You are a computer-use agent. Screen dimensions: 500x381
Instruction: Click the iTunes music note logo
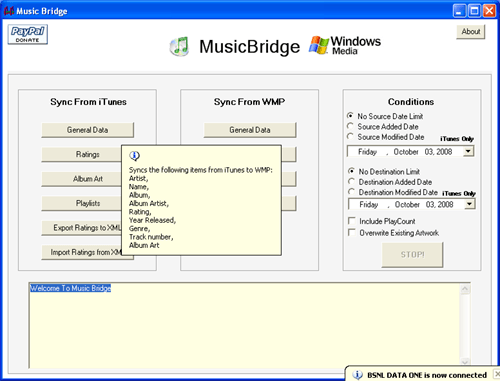point(179,46)
